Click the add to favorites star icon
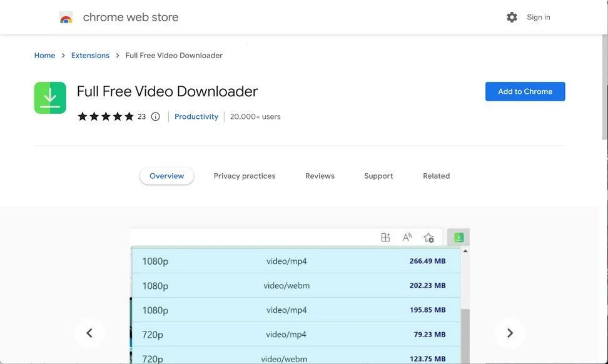 (428, 238)
